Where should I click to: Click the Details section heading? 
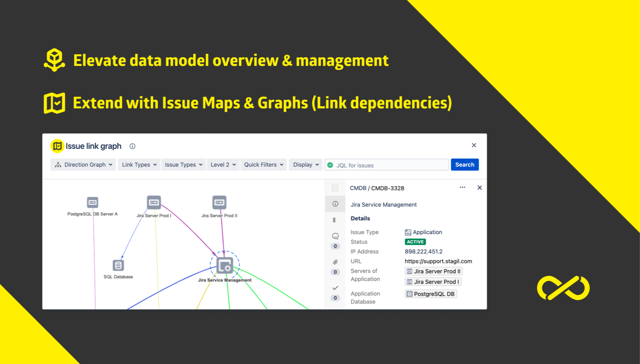(360, 218)
